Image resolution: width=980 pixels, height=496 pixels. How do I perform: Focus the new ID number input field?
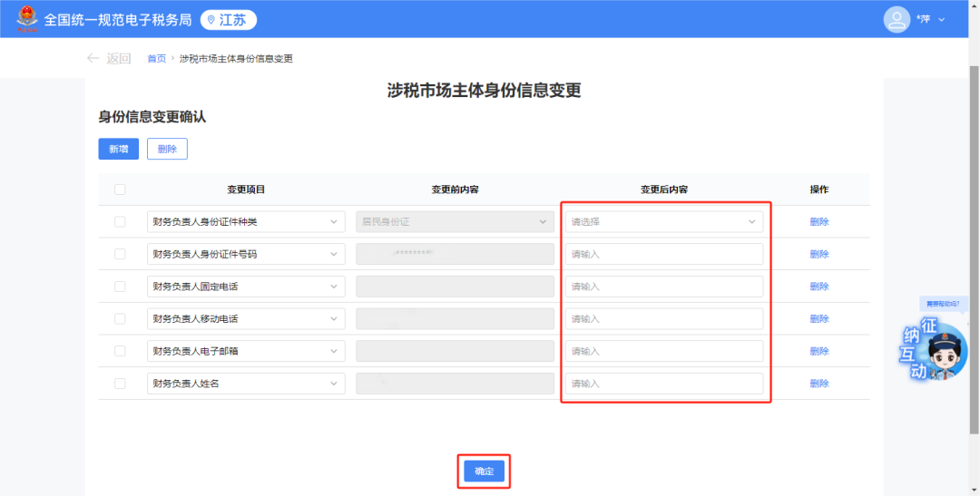pyautogui.click(x=664, y=254)
